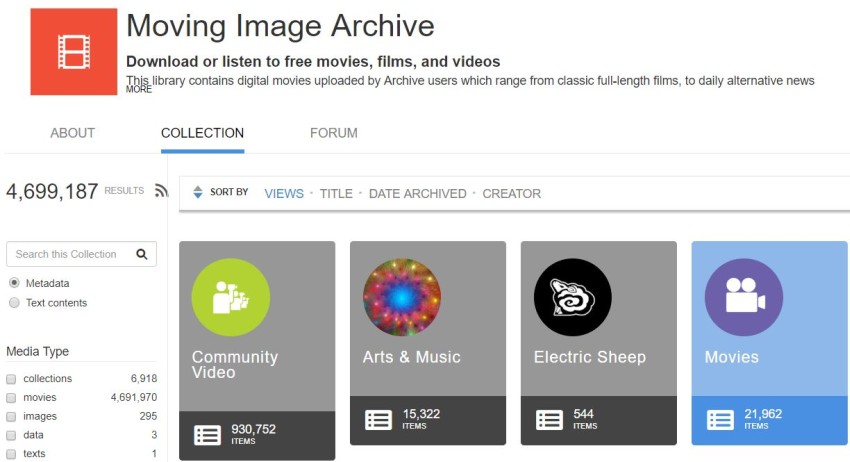Click list icon on Movies card
Viewport: 850px width, 462px height.
[720, 420]
